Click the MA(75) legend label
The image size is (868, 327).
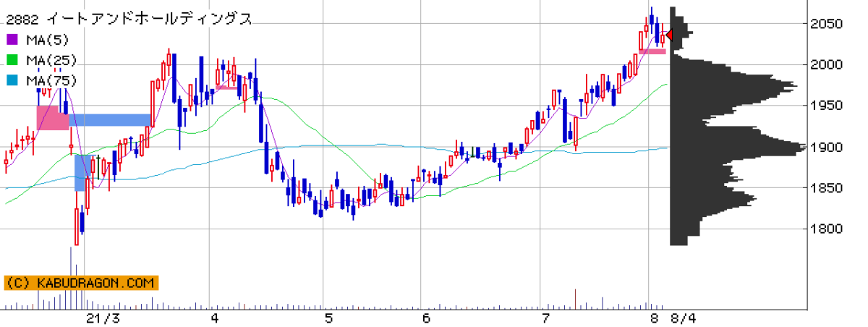pyautogui.click(x=51, y=80)
